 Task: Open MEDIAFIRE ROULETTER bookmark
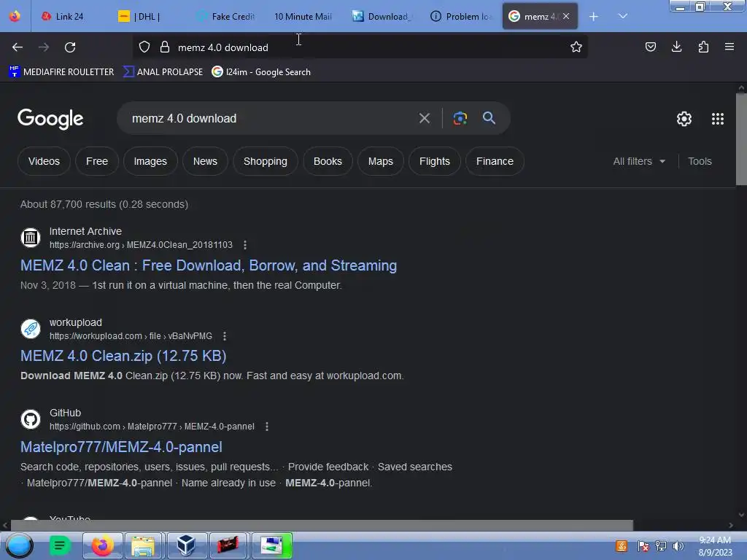[x=61, y=72]
